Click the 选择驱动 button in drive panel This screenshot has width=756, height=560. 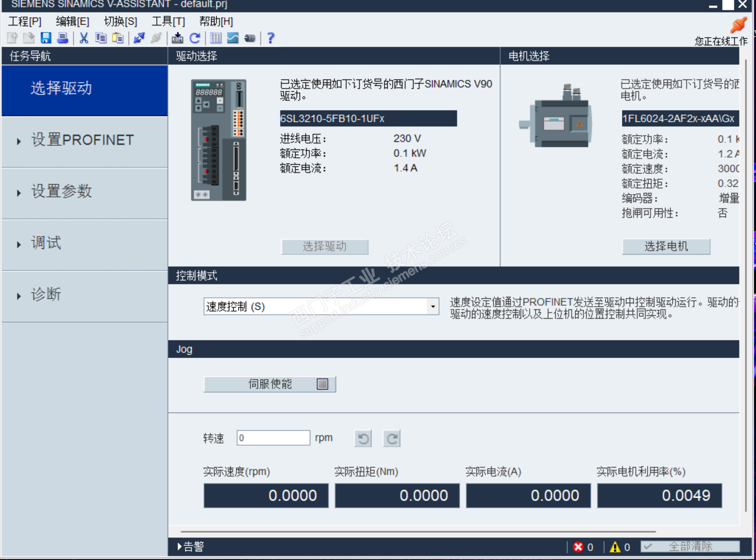pos(325,247)
